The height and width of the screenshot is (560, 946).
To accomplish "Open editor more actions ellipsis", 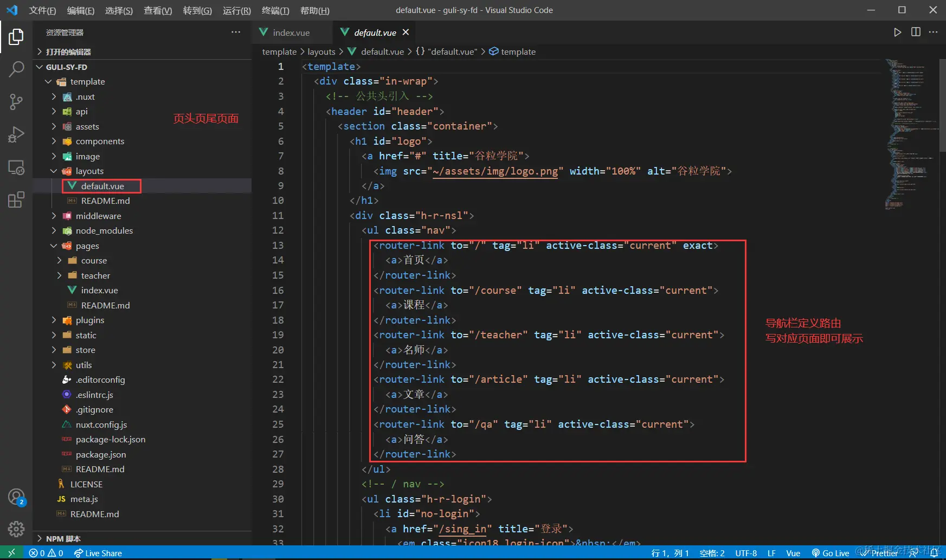I will tap(933, 33).
